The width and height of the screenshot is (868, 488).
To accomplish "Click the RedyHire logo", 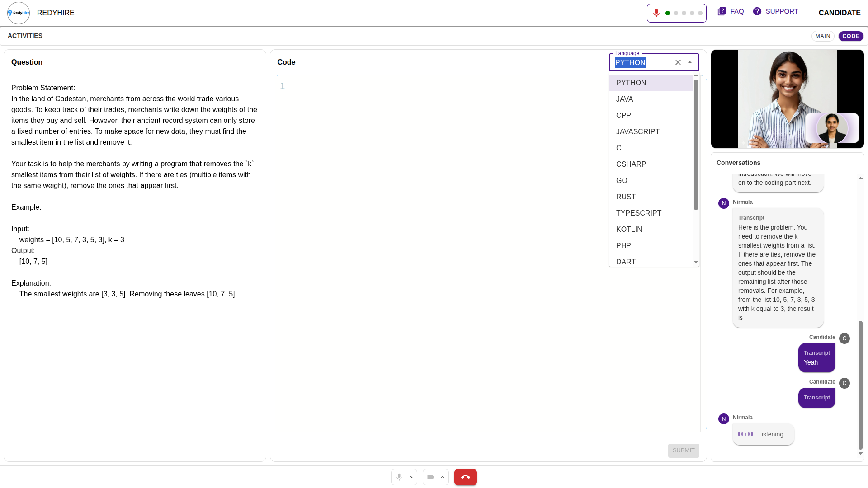I will coord(19,13).
